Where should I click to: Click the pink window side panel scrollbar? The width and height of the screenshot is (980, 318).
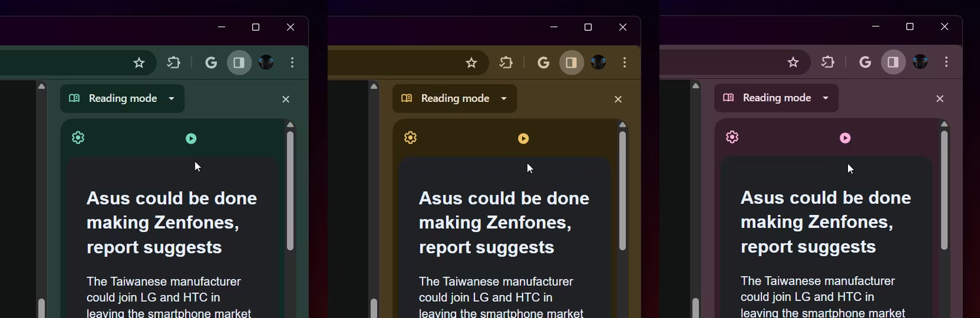(944, 190)
